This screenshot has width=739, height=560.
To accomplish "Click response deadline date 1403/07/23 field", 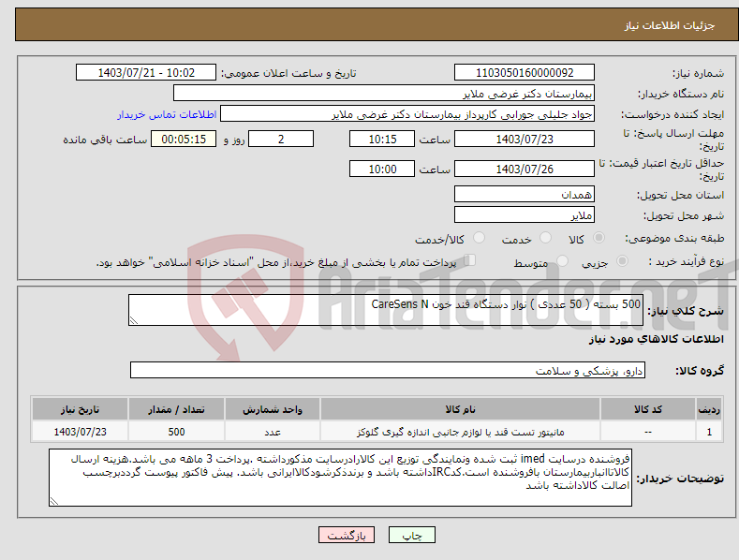I will 525,139.
